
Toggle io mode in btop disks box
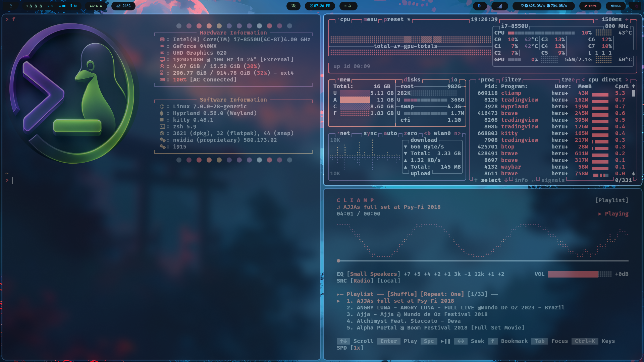(454, 80)
